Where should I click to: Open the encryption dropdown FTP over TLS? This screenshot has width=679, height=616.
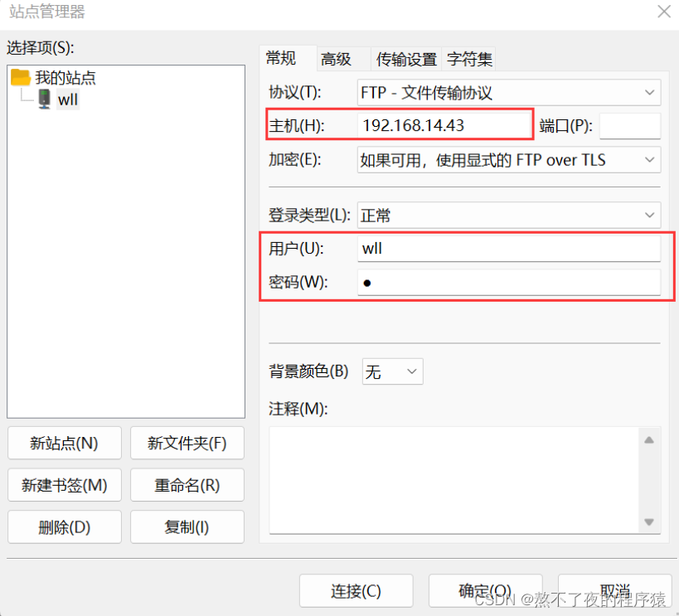tap(509, 160)
